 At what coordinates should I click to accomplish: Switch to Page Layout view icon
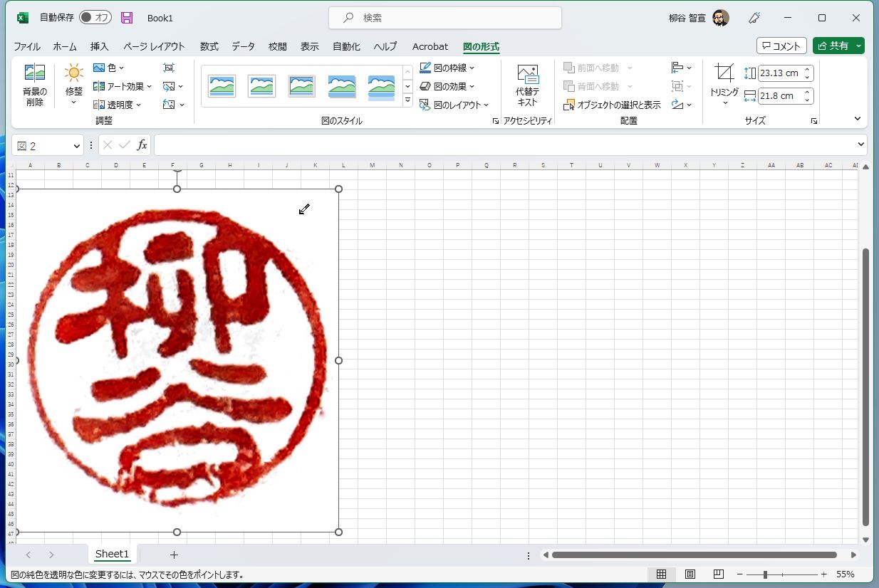pos(690,574)
